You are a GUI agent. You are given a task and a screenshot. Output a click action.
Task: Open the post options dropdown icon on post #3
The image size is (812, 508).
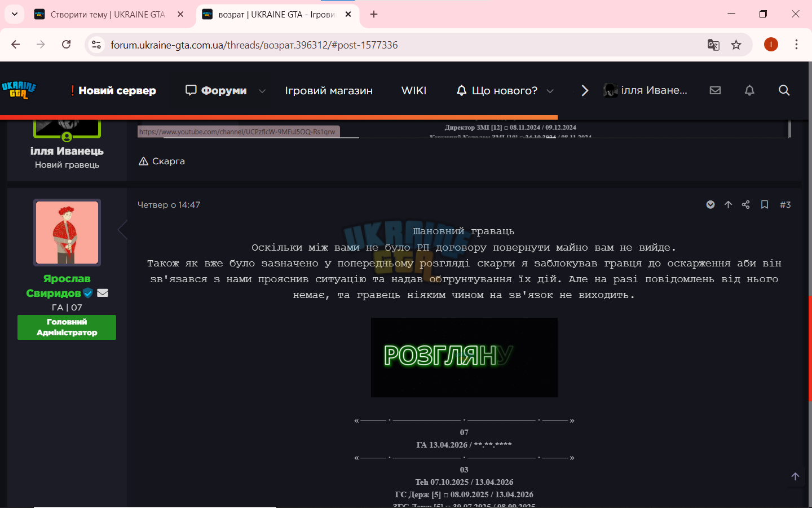pos(710,204)
